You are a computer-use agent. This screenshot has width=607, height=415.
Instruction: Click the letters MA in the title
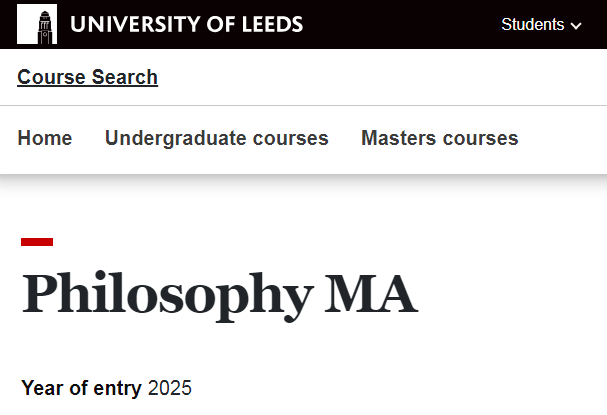[371, 294]
